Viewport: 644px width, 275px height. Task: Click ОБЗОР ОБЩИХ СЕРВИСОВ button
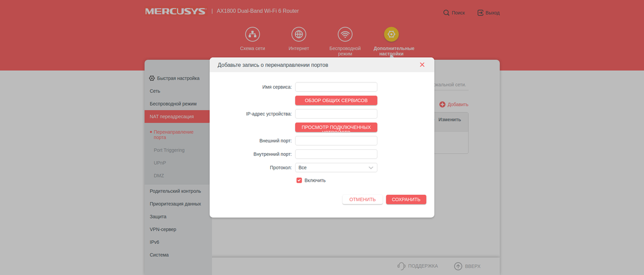336,100
